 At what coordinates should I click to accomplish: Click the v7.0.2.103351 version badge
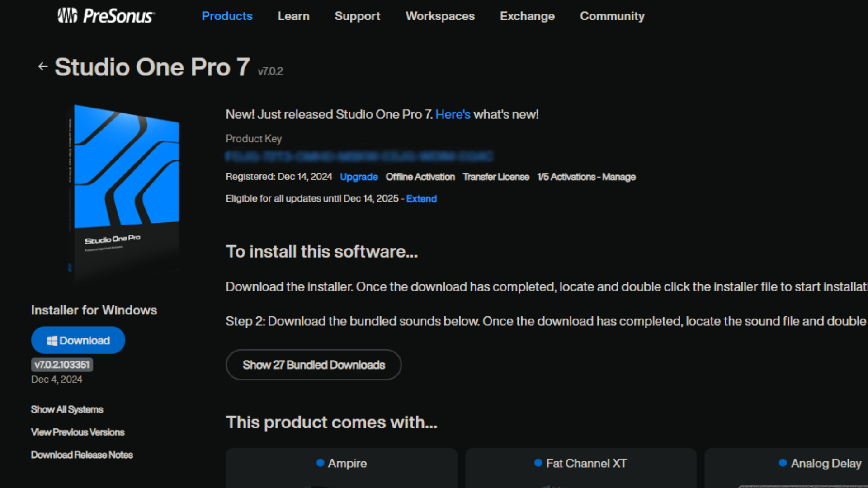tap(62, 365)
